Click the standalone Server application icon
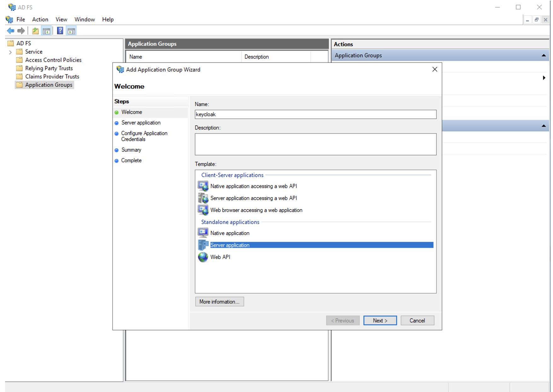 203,245
